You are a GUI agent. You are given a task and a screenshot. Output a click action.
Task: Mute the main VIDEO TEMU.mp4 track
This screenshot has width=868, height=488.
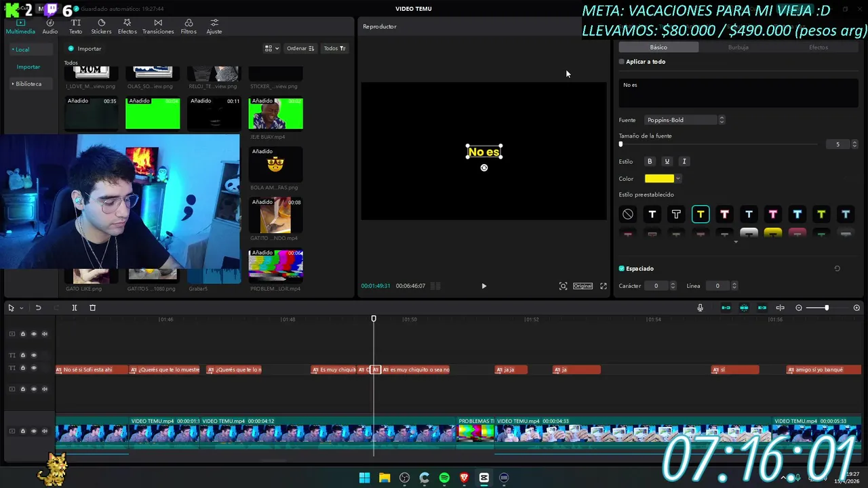45,431
